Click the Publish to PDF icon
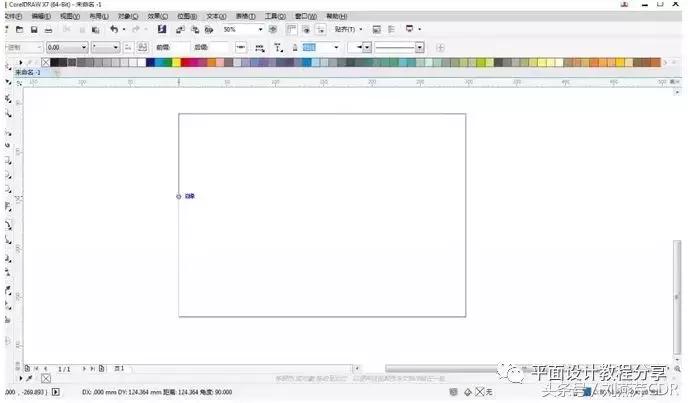 pyautogui.click(x=209, y=29)
